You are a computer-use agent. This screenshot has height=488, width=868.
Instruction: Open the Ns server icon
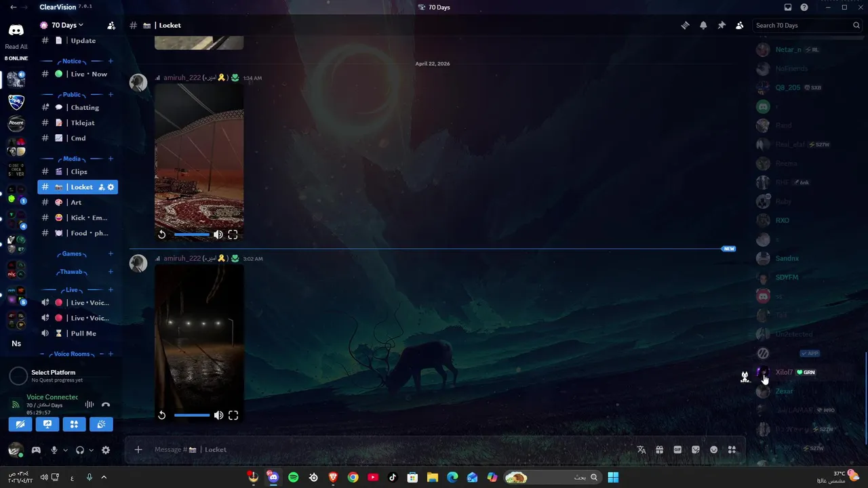16,344
